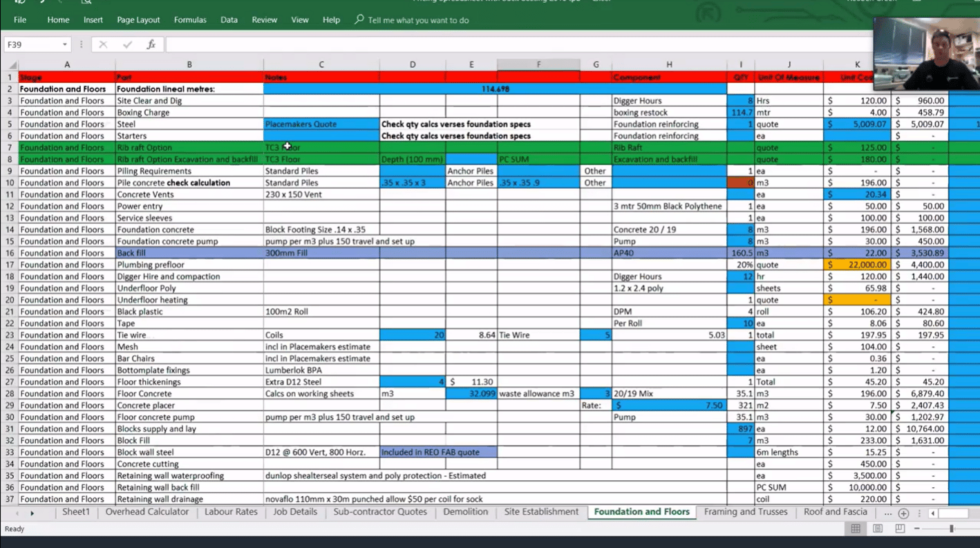Switch to Job Details sheet
Screen dimensions: 980x548
click(x=295, y=512)
